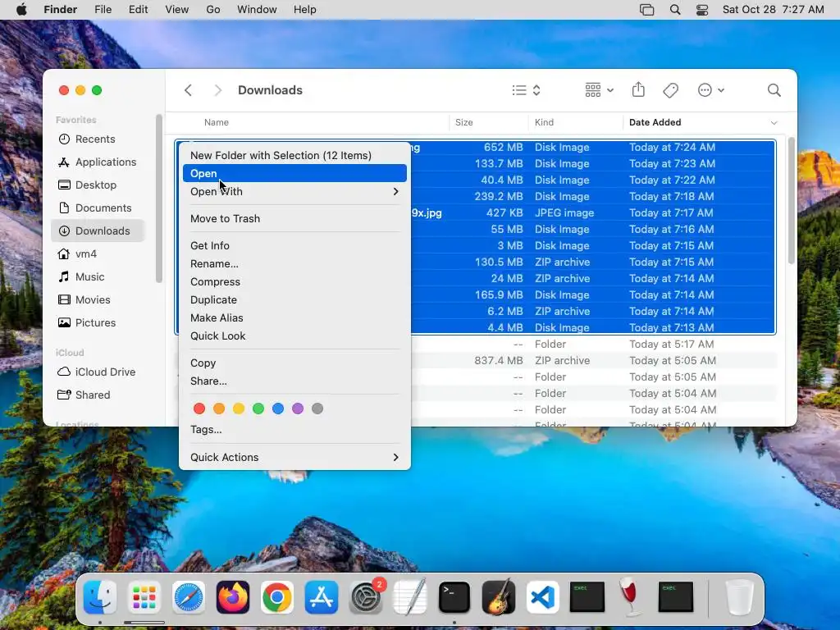Open the Trash in the Dock
This screenshot has width=840, height=630.
[x=739, y=597]
